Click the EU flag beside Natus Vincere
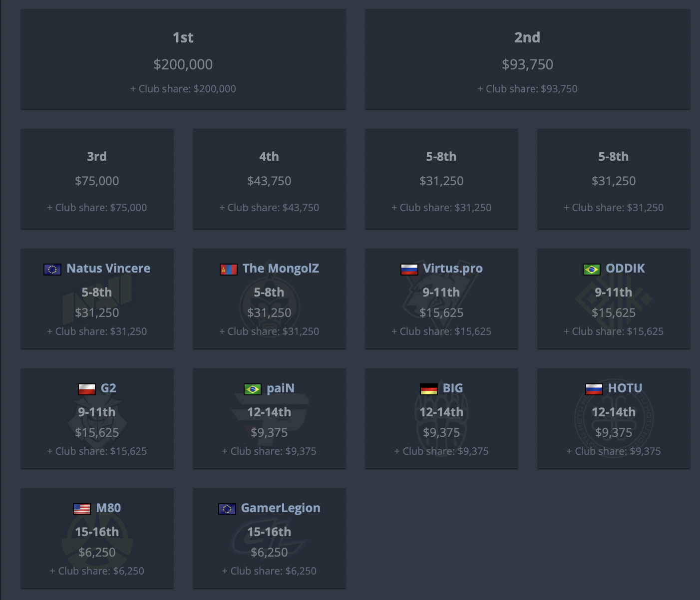The image size is (700, 600). click(x=52, y=270)
